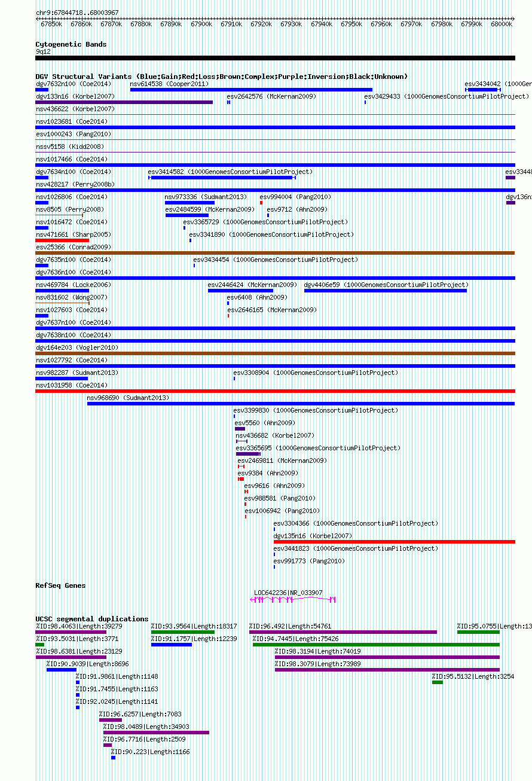The height and width of the screenshot is (781, 532).
Task: Select variant esv2484599 (McKernan2009) label
Action: point(210,209)
